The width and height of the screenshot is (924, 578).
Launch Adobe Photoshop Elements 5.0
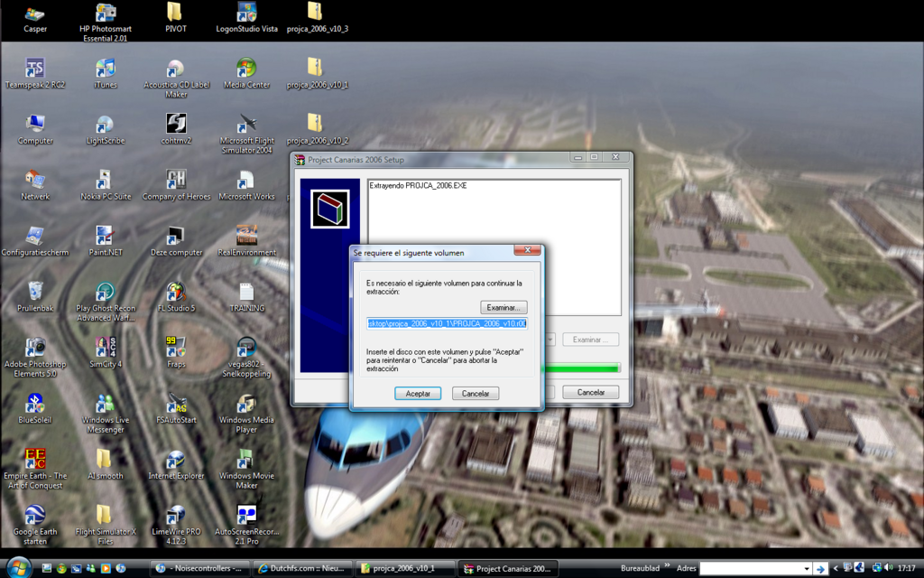(x=35, y=358)
